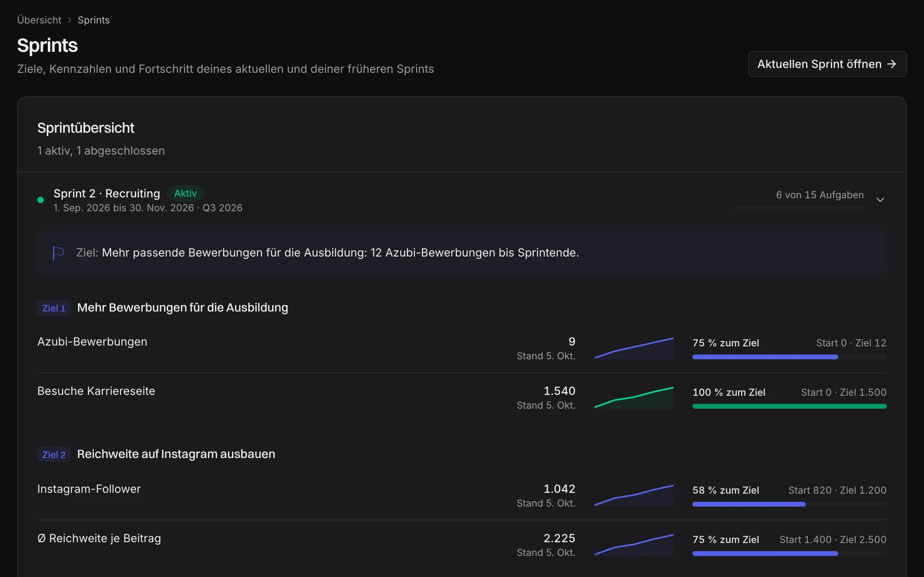Click the 1 aktiv, 1 abgeschlossen summary
The height and width of the screenshot is (577, 924).
[101, 151]
